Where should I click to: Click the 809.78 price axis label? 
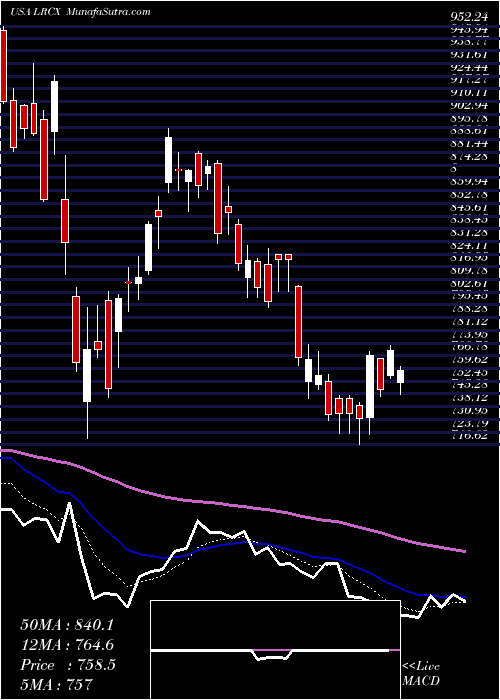[x=467, y=271]
